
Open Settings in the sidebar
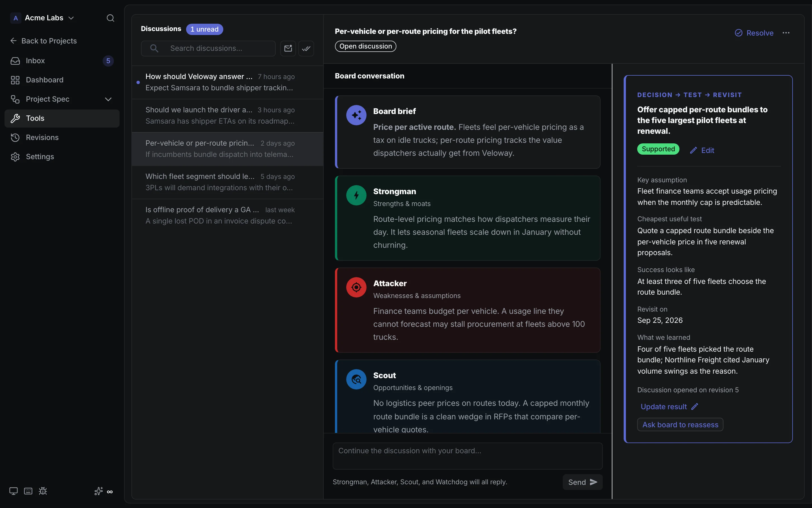coord(62,157)
